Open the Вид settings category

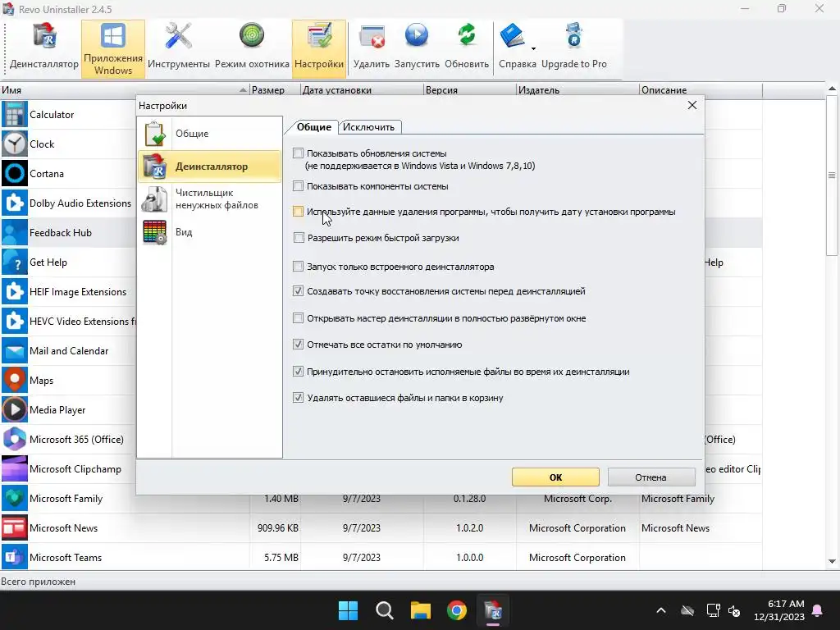coord(209,232)
